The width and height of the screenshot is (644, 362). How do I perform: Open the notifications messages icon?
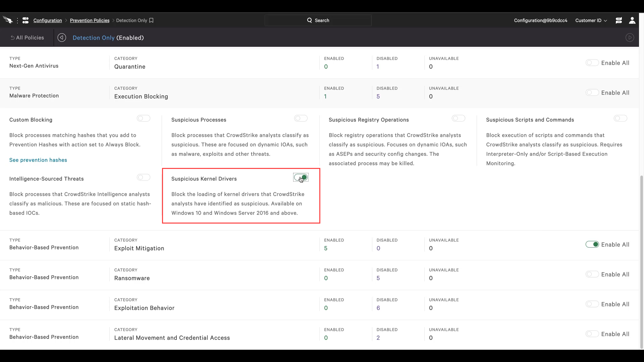(619, 20)
